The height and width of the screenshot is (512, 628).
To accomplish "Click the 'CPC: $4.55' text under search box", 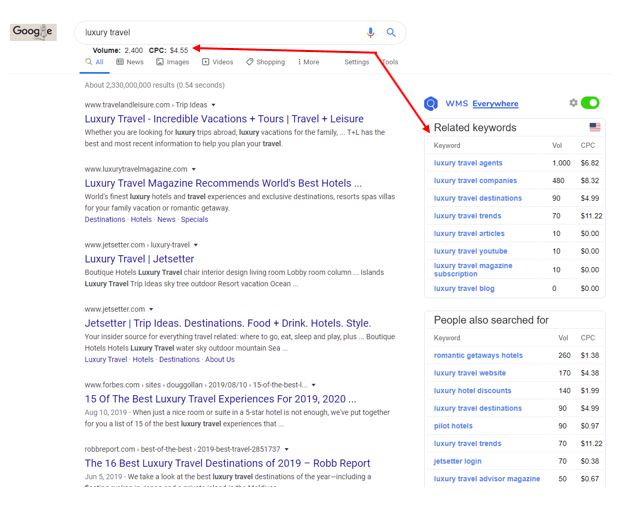I will [x=168, y=50].
